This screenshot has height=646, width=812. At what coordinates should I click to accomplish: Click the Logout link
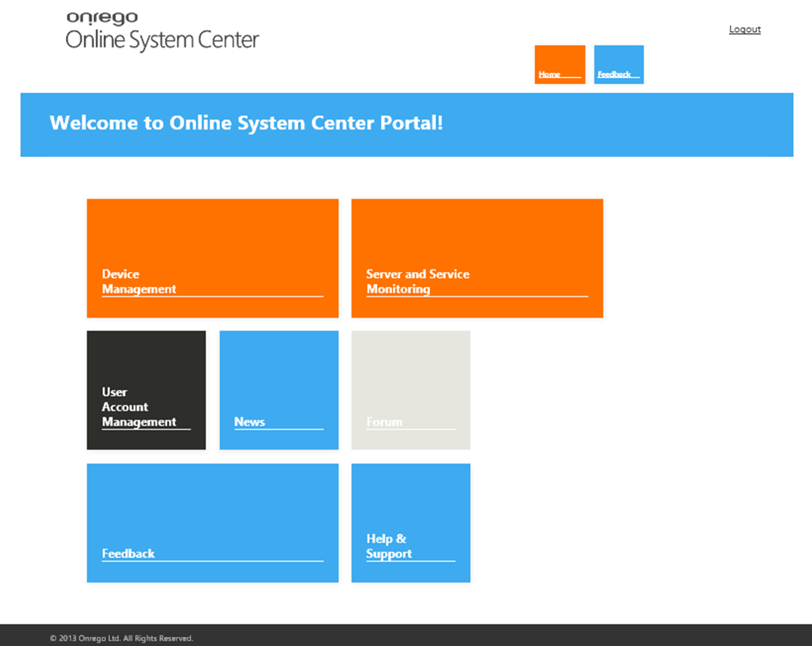(744, 29)
